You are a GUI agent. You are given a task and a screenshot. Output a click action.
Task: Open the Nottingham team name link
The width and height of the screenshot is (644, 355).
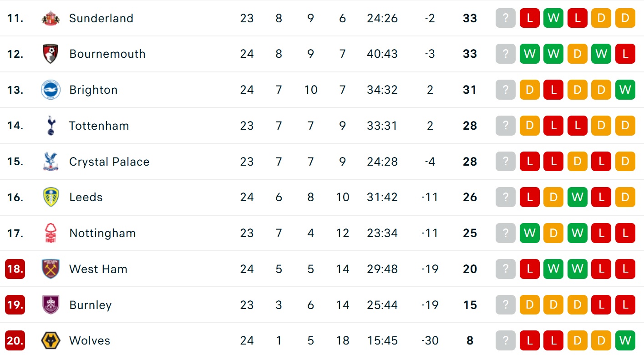pos(102,233)
